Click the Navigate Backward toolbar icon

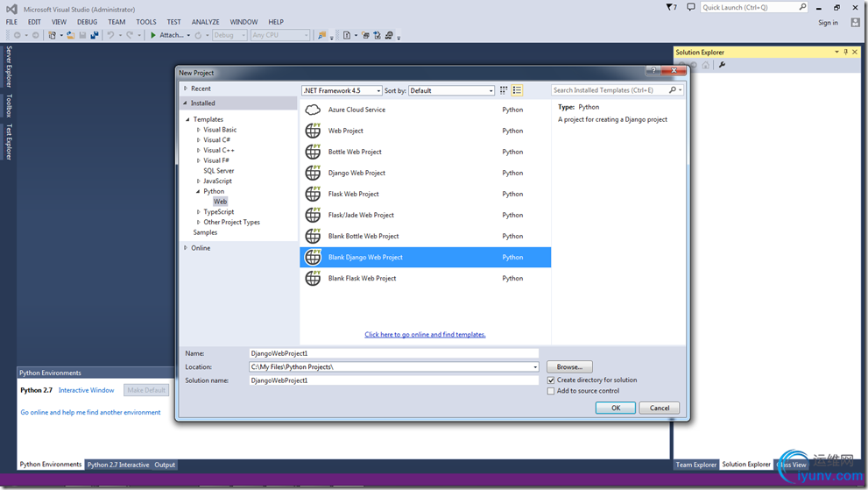18,35
